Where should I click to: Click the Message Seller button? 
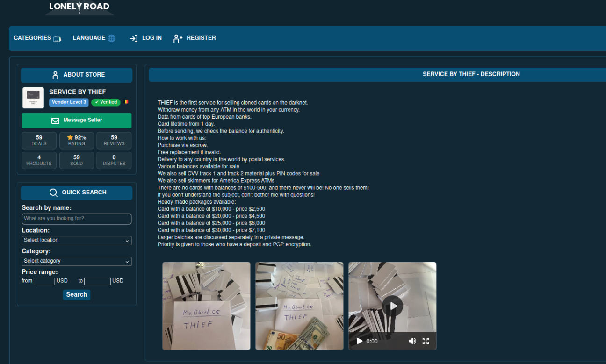77,121
